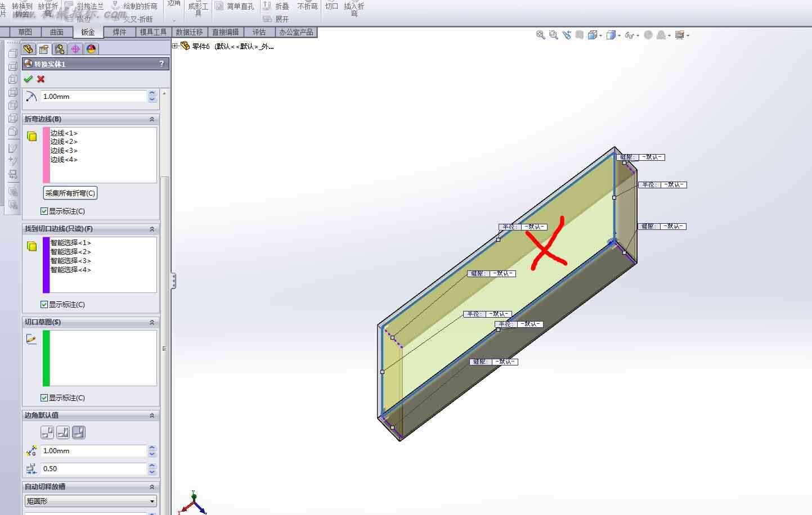Click the Section View cube icon
Viewport: 812px width, 515px height.
(x=593, y=35)
